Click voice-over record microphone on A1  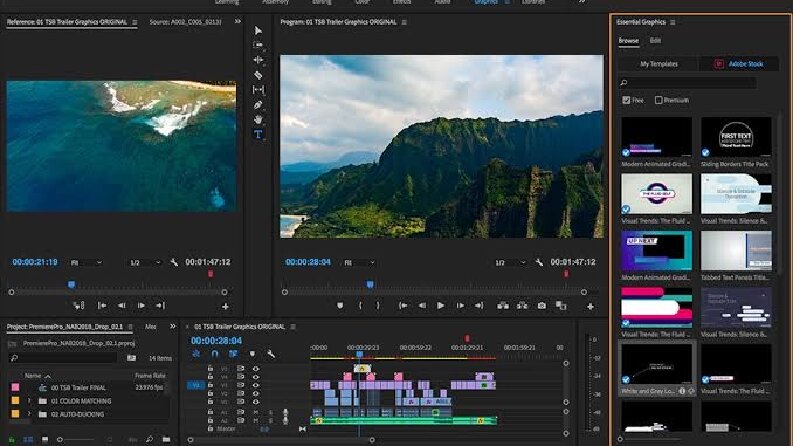(x=285, y=412)
